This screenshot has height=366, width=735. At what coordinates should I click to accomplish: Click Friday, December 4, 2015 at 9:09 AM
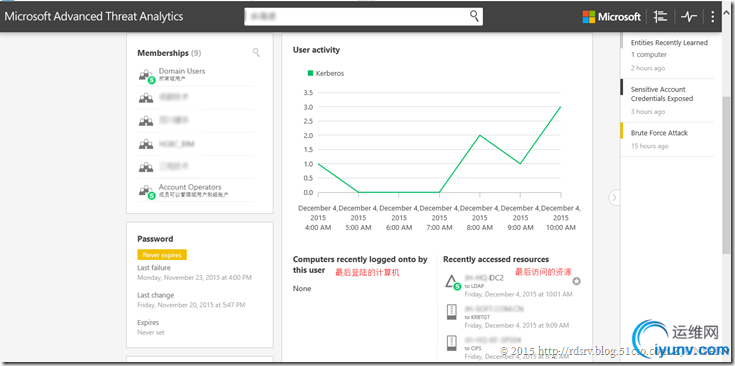pyautogui.click(x=517, y=325)
